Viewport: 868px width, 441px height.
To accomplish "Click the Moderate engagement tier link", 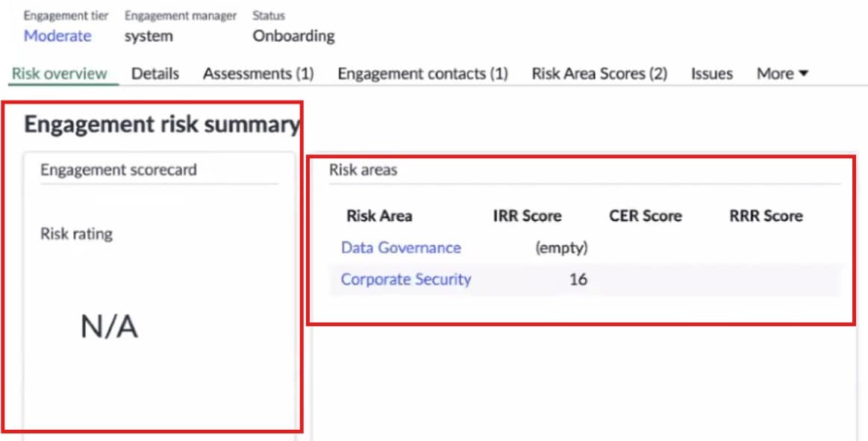I will [x=57, y=36].
